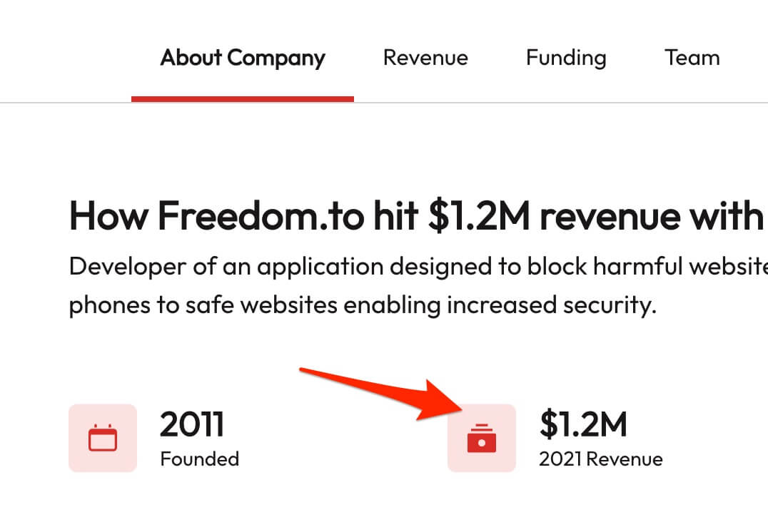Open the About Company tab
Viewport: 768px width, 532px height.
point(243,58)
